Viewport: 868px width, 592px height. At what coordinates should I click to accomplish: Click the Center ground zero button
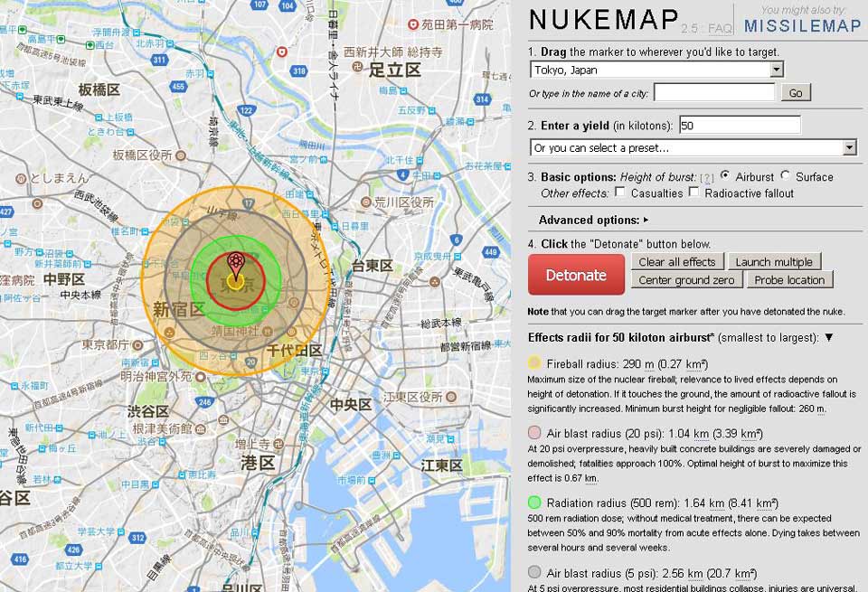686,280
